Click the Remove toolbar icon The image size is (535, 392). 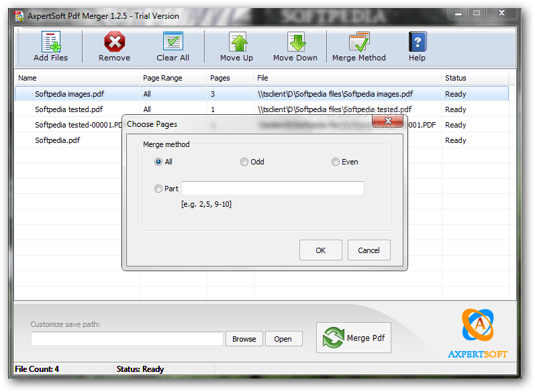coord(114,42)
